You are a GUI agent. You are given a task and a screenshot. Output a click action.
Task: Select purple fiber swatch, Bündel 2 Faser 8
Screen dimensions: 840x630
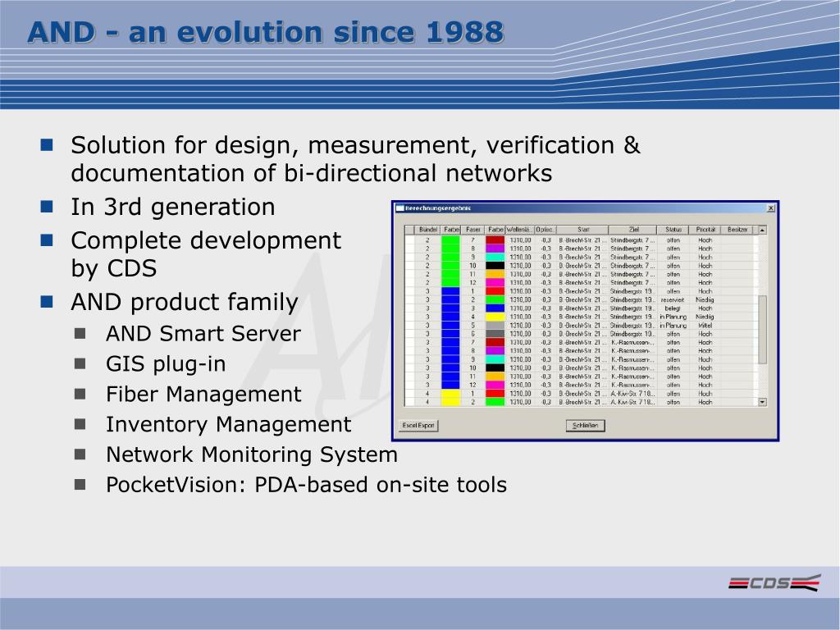click(495, 249)
